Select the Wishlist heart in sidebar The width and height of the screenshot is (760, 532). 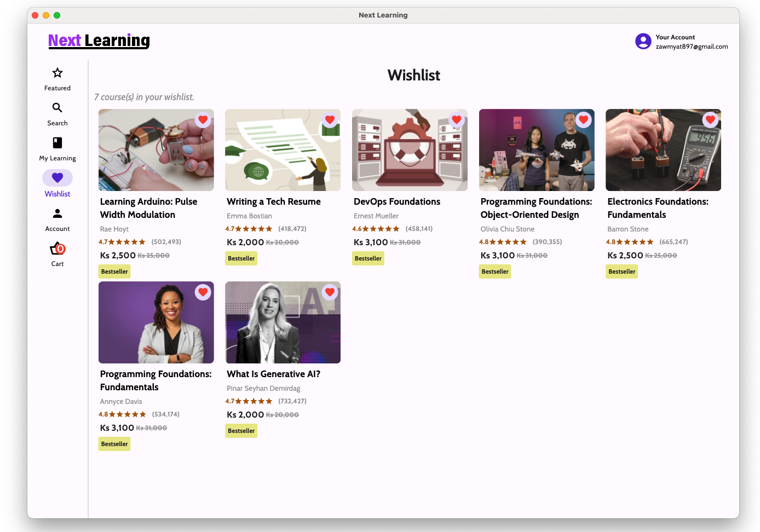point(57,178)
